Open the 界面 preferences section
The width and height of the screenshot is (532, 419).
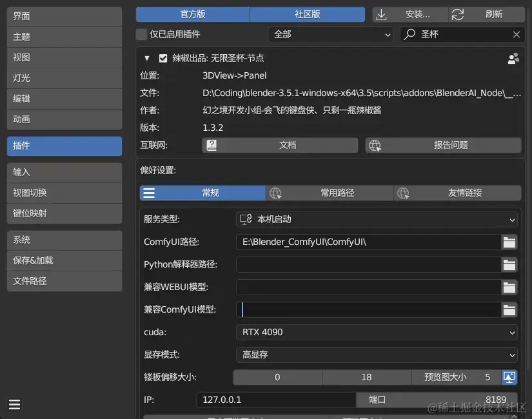pyautogui.click(x=64, y=16)
